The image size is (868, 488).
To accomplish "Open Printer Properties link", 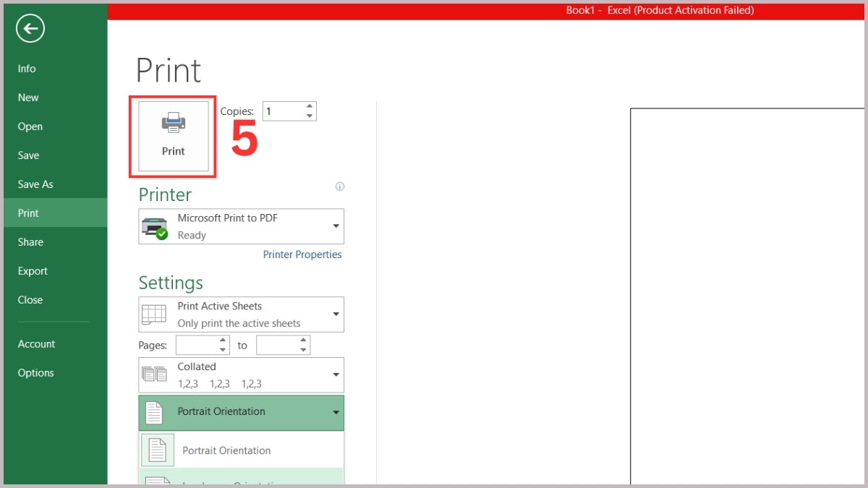I will tap(302, 254).
